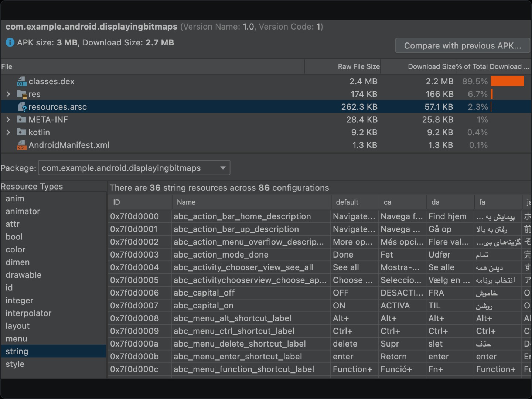
Task: Click the resources.arsc file icon
Action: pyautogui.click(x=22, y=107)
